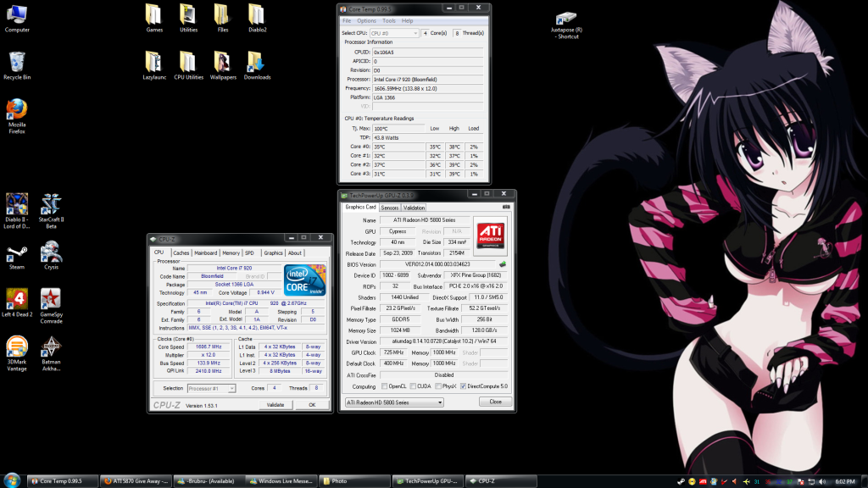Click Core Speed value 1606.7 MHz
The image size is (868, 488).
209,347
